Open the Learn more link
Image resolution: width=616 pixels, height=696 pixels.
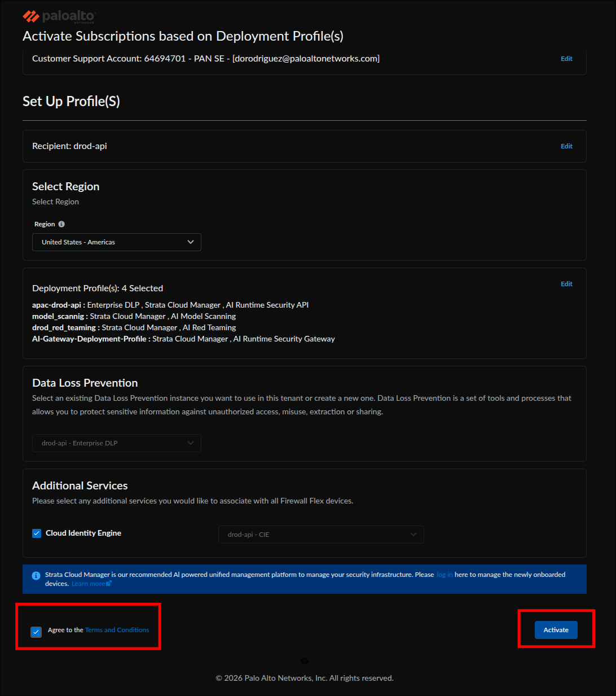[88, 584]
